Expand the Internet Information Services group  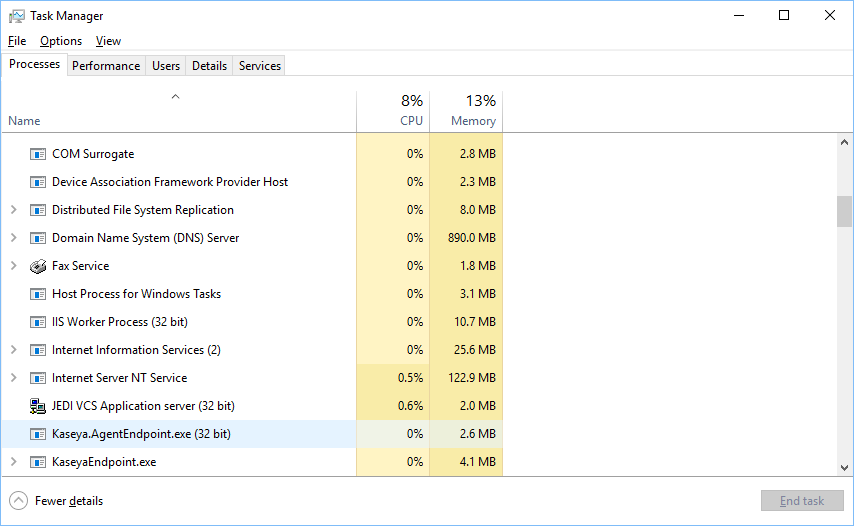click(13, 350)
